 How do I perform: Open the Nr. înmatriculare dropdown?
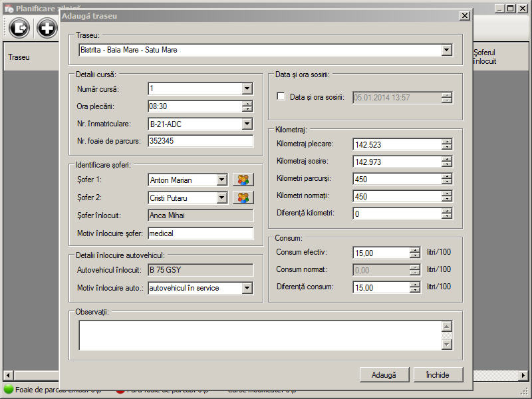247,124
